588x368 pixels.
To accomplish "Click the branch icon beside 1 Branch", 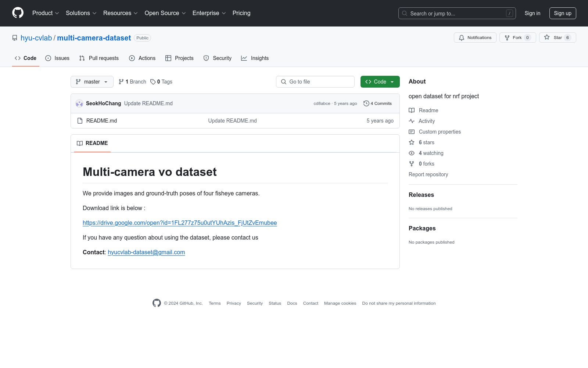I will tap(121, 82).
